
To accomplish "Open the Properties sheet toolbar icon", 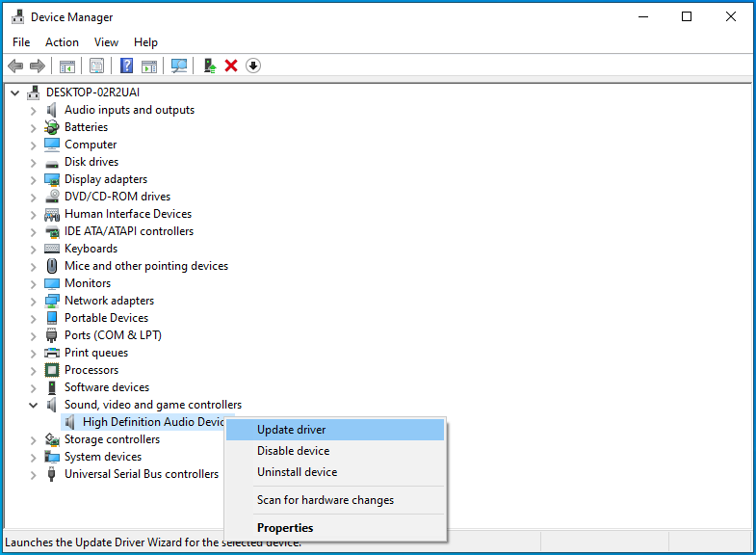I will [96, 66].
